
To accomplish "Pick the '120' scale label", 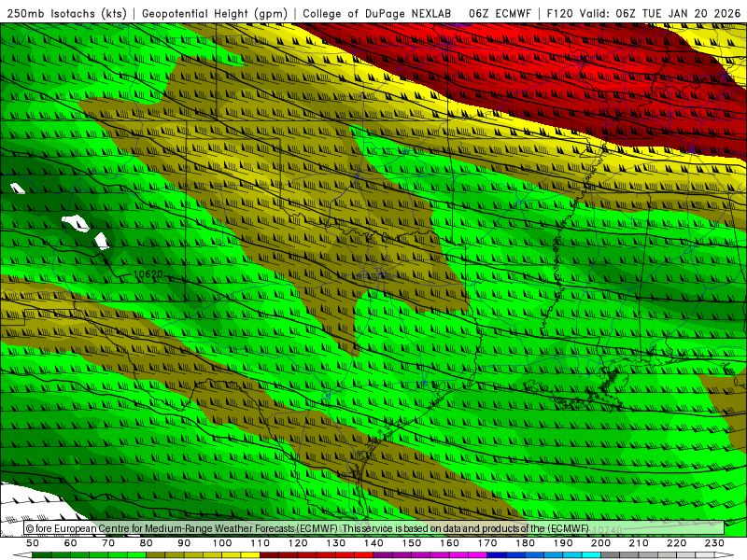I will [x=298, y=543].
